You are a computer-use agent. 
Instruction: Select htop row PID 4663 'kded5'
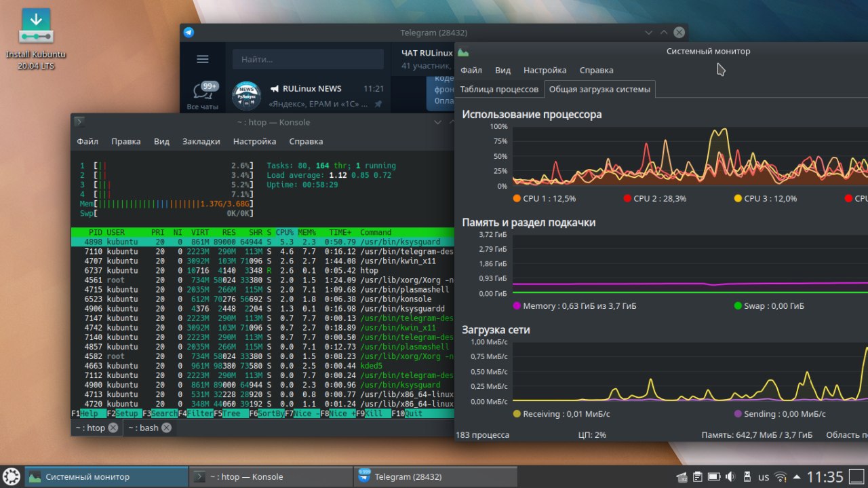pyautogui.click(x=262, y=365)
